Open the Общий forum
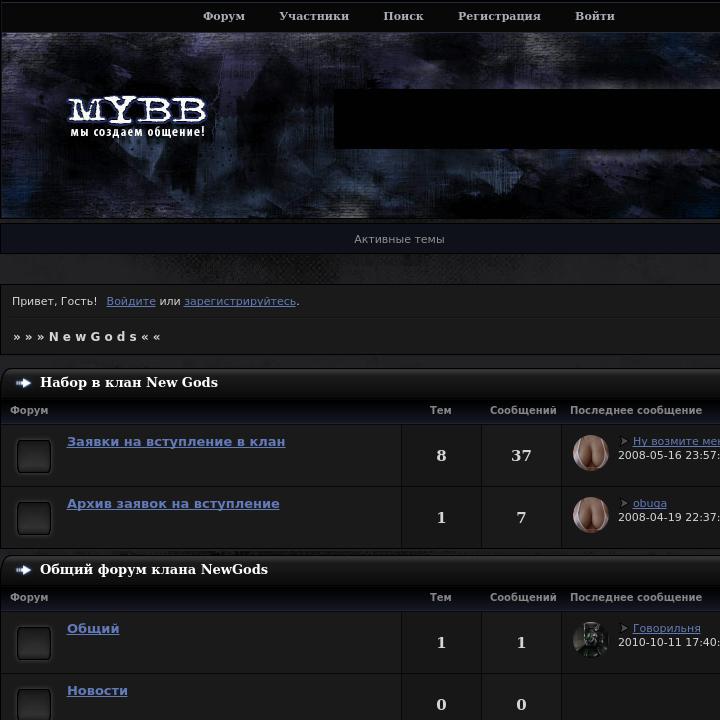The width and height of the screenshot is (720, 720). (93, 628)
